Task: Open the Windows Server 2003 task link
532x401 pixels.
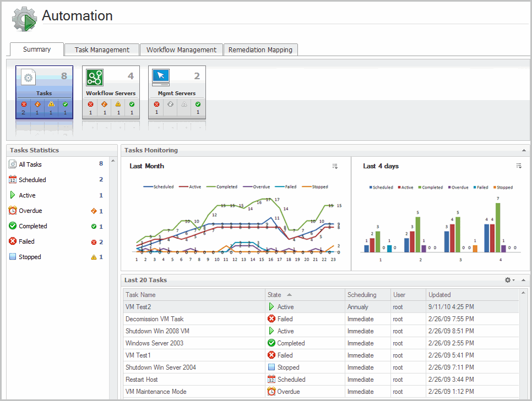Action: pyautogui.click(x=154, y=343)
